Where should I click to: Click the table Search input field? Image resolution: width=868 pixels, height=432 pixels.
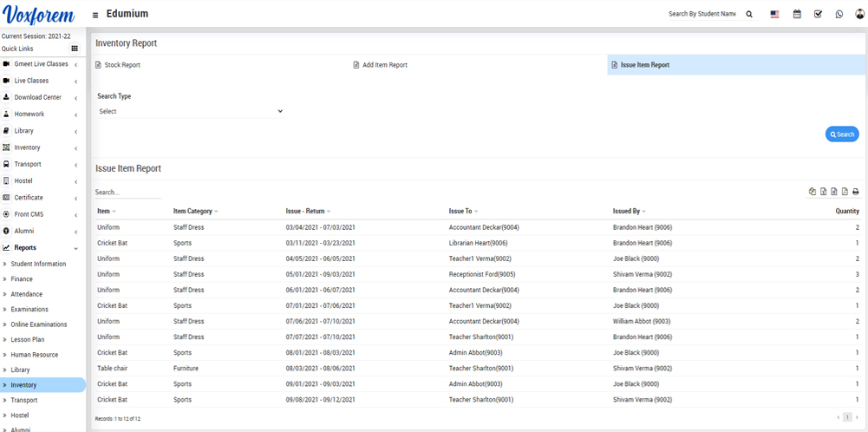click(127, 193)
